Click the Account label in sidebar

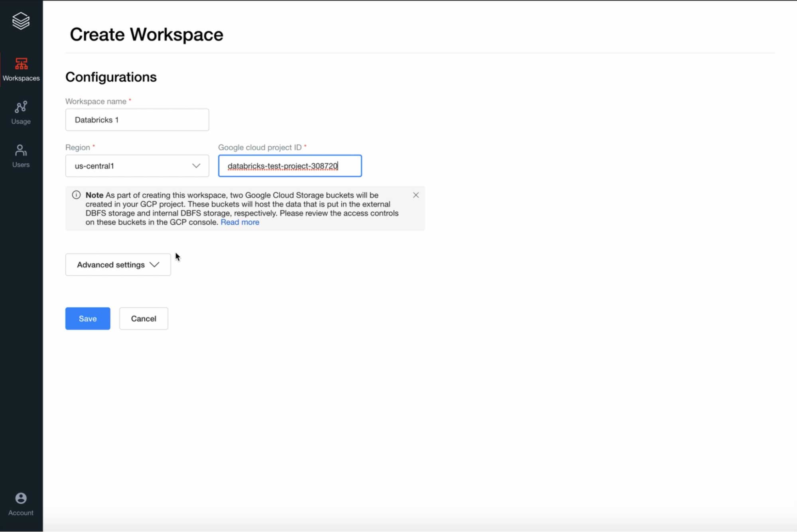click(21, 513)
